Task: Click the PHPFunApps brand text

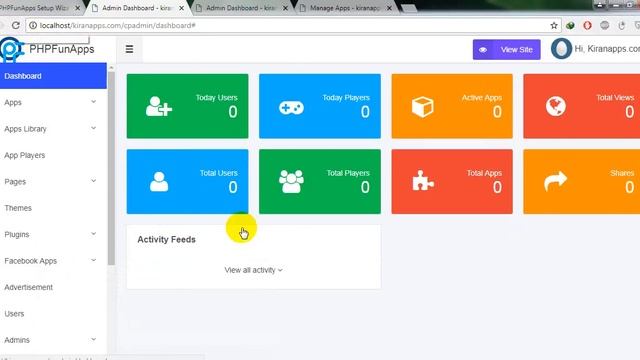Action: pos(62,49)
